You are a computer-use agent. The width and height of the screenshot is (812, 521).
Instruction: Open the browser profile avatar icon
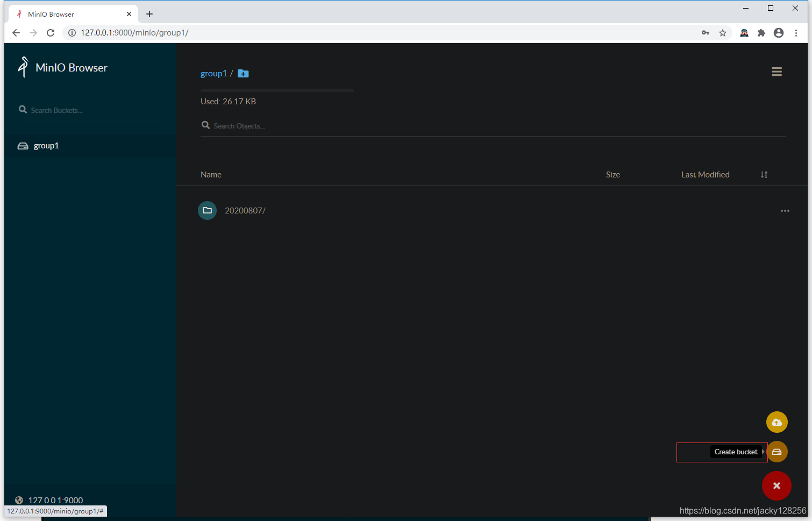click(x=779, y=33)
